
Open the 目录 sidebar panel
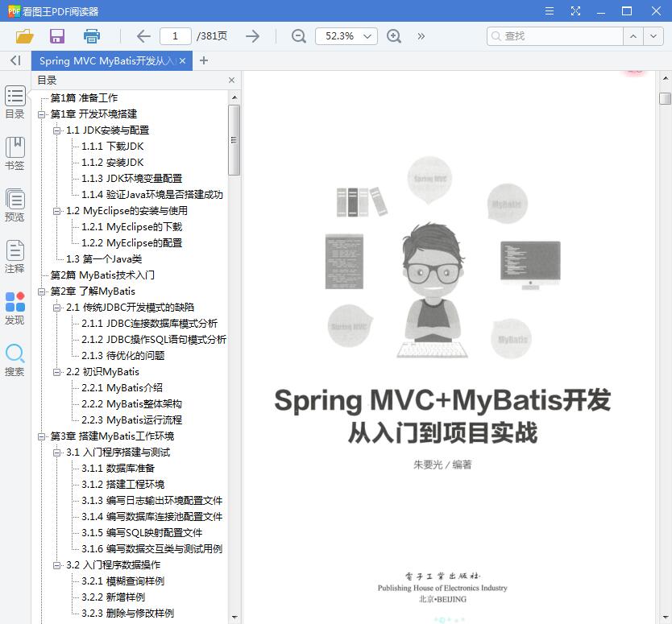coord(15,102)
